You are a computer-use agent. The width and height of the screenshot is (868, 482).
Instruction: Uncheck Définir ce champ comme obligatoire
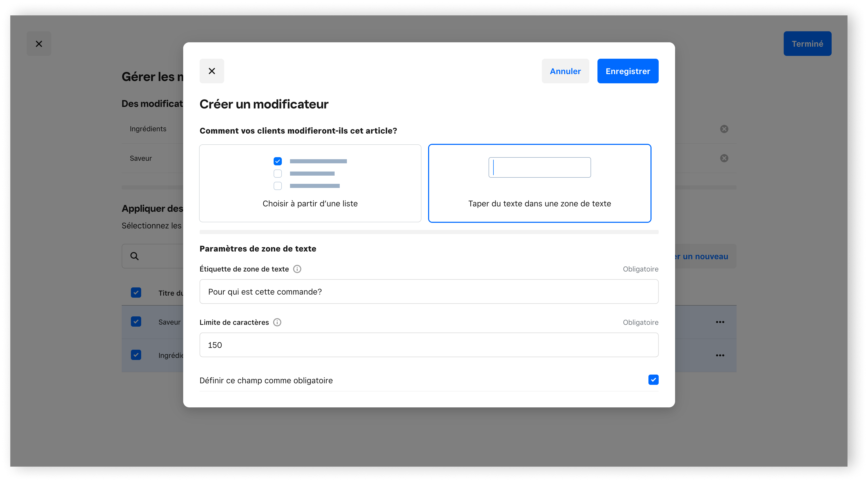coord(653,380)
